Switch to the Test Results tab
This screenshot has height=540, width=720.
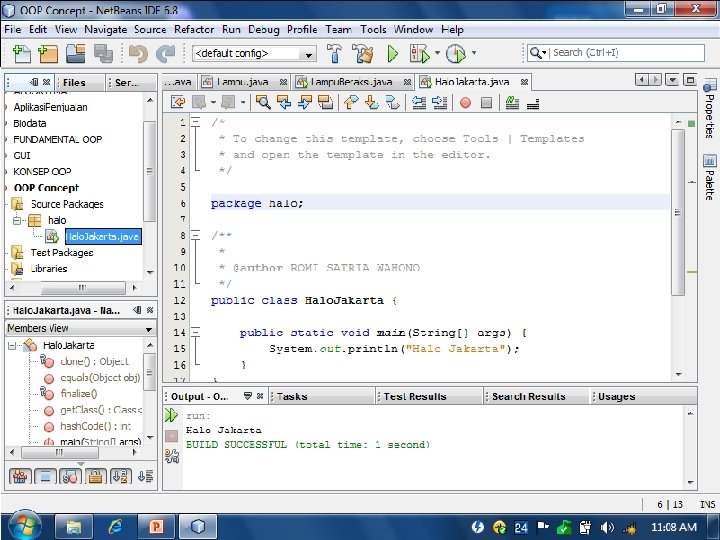pos(414,397)
